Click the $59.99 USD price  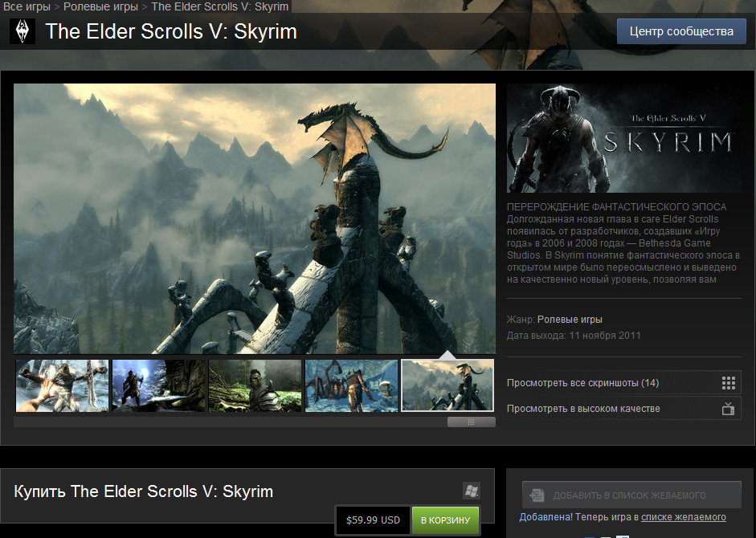point(373,520)
